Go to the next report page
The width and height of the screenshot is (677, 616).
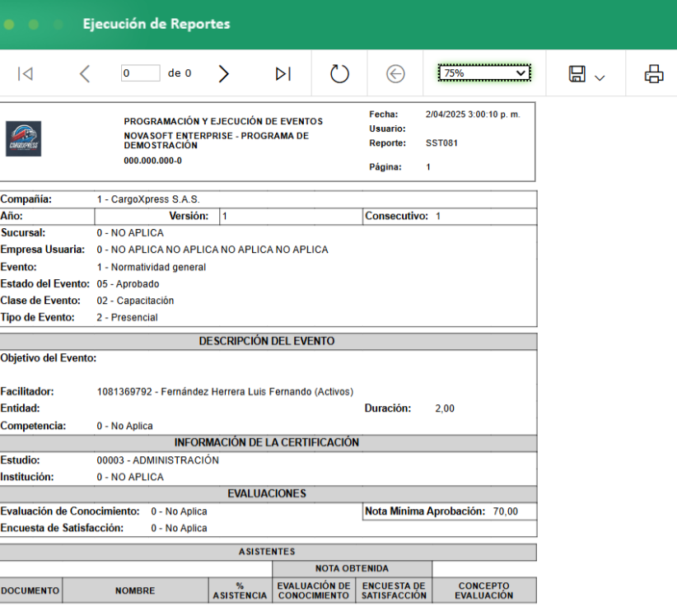[x=223, y=73]
